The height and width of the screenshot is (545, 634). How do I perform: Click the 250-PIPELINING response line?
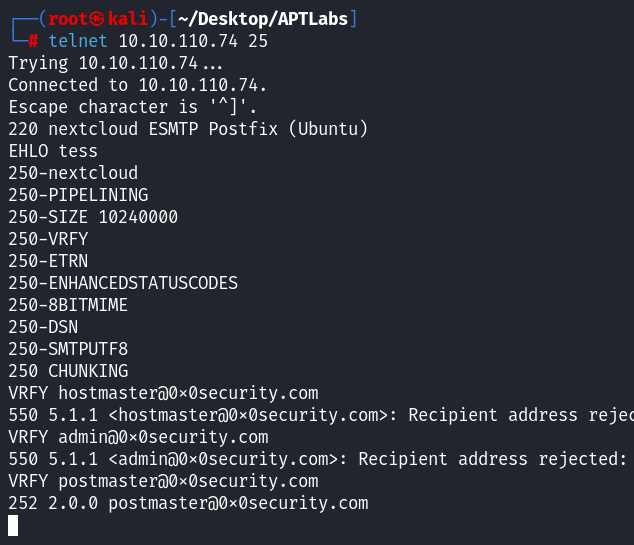click(78, 195)
